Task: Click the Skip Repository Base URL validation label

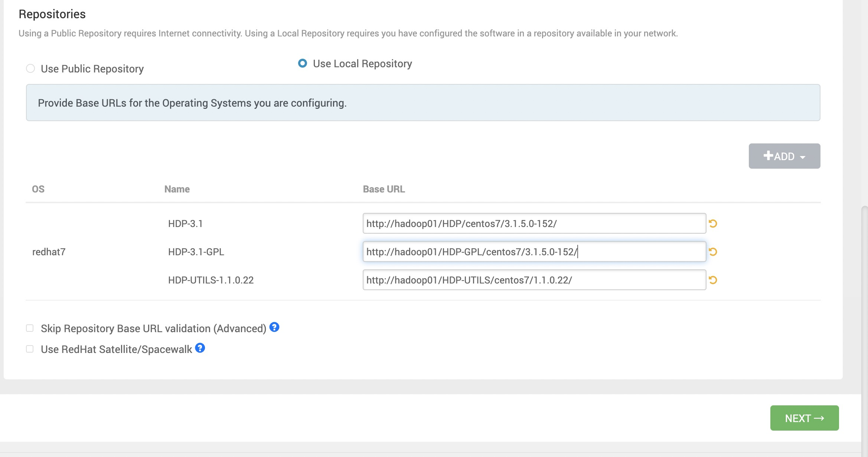Action: [x=153, y=329]
